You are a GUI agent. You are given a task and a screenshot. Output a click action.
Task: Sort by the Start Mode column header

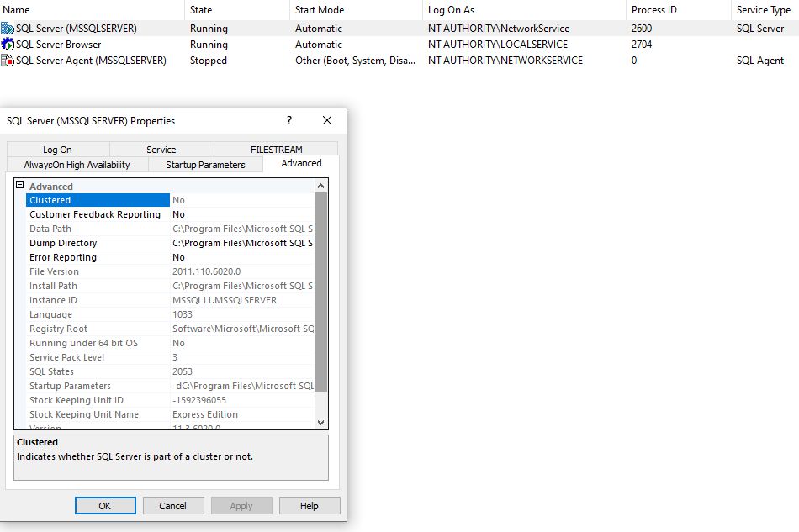coord(356,10)
